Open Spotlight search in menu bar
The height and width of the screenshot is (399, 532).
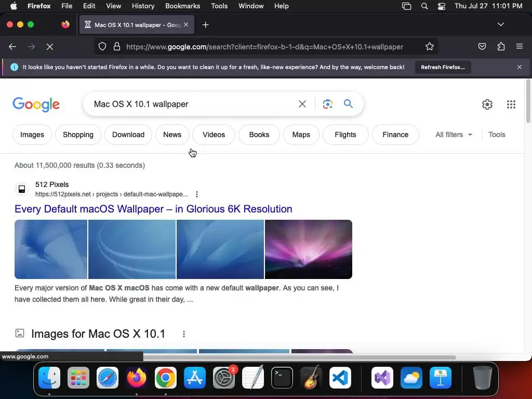pyautogui.click(x=424, y=6)
